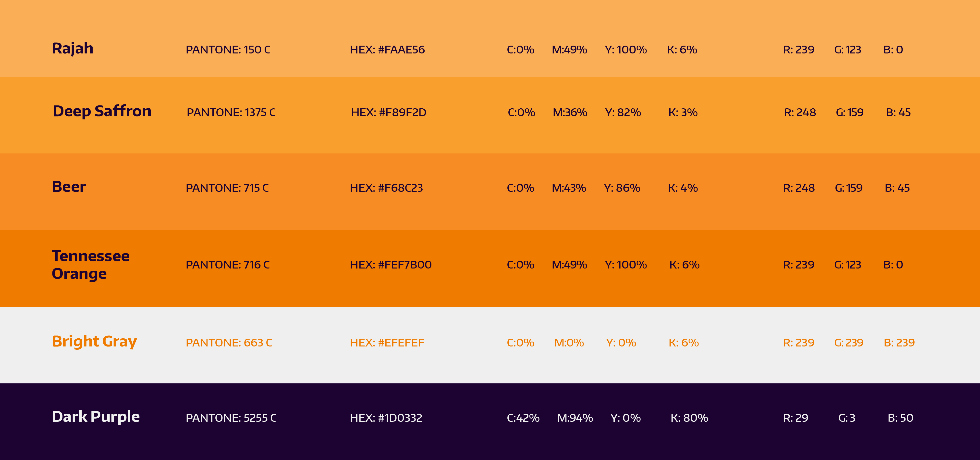The image size is (980, 460).
Task: Click the Rajah color name
Action: click(x=72, y=49)
